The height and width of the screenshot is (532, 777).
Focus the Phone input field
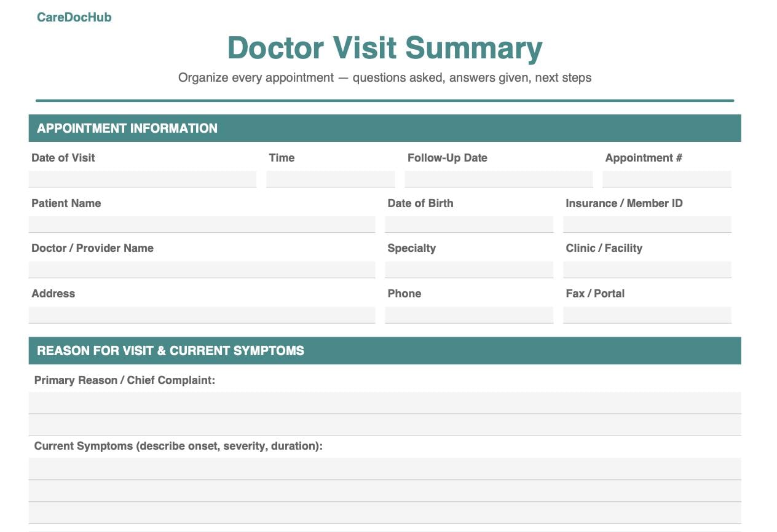click(469, 315)
